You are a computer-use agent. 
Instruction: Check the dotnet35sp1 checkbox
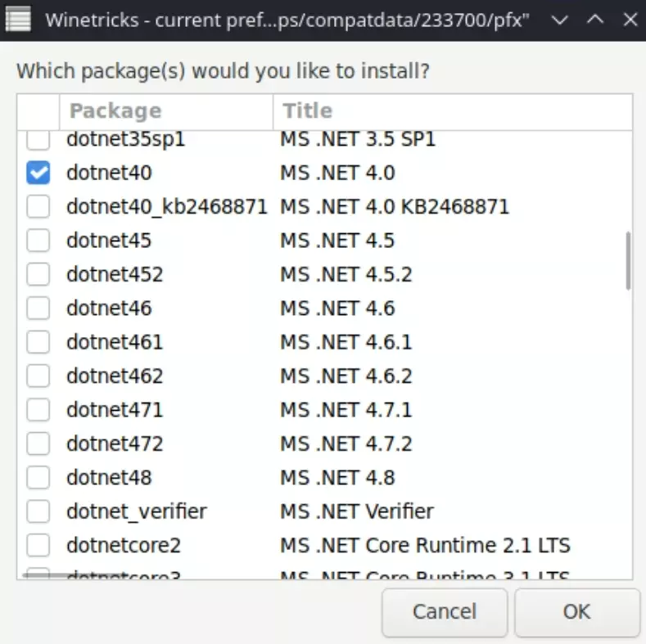(38, 139)
